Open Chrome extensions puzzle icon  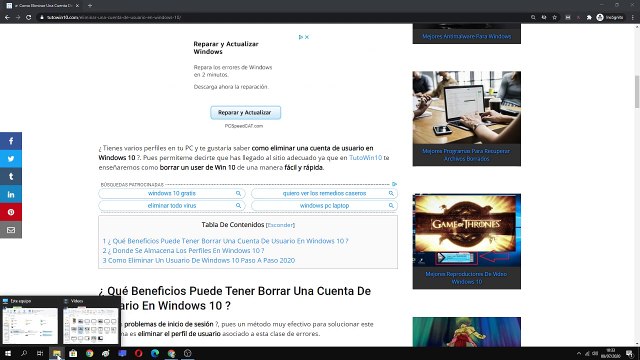[x=589, y=18]
